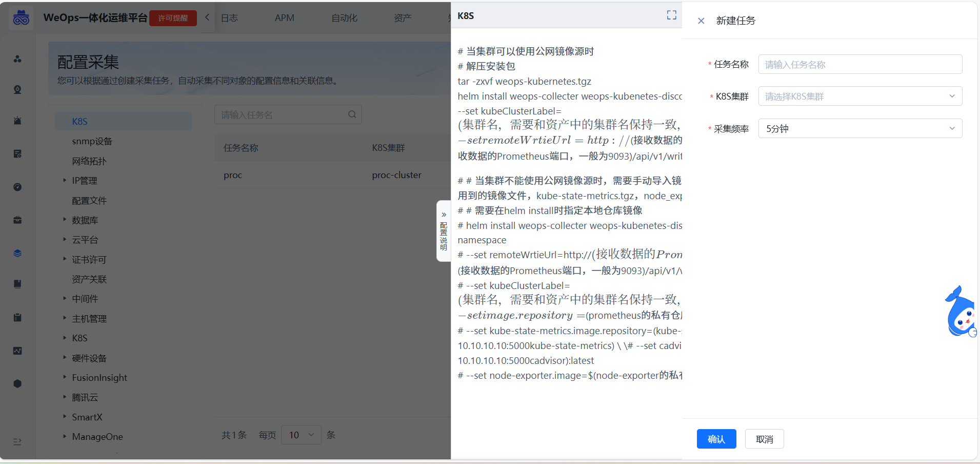Open the 自动化 menu tab
This screenshot has height=464, width=980.
[344, 18]
